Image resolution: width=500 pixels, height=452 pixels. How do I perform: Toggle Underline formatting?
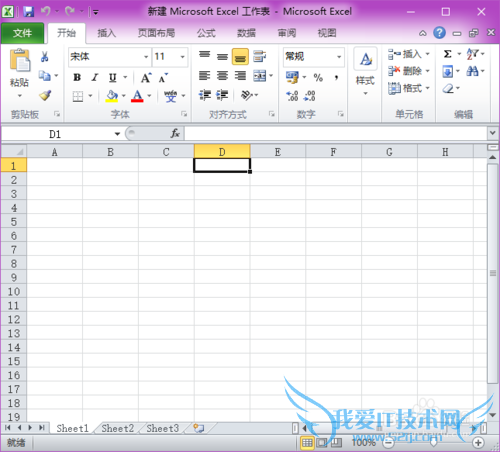pyautogui.click(x=113, y=78)
